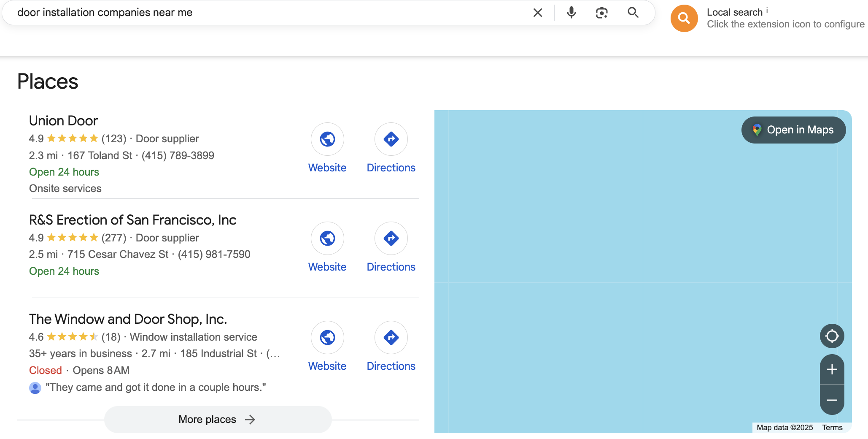Open image search with the camera lens icon
Viewport: 868px width, 439px height.
[x=601, y=13]
